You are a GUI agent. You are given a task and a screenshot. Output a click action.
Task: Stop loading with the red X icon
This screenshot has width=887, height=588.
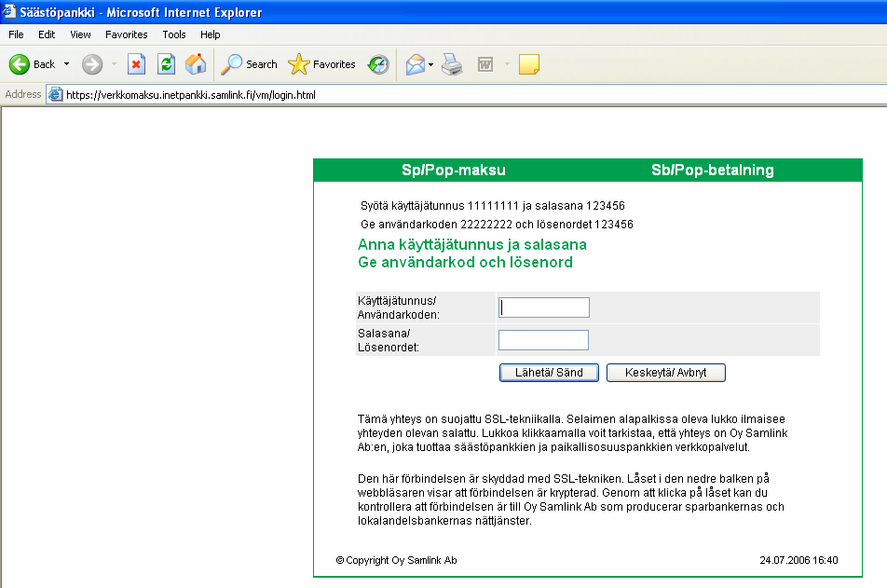tap(136, 64)
